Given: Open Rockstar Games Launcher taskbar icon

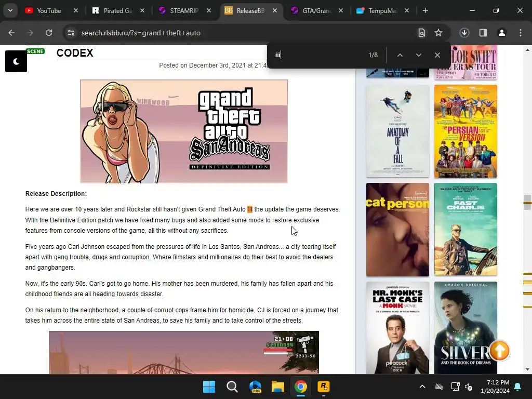Looking at the screenshot, I should click(x=323, y=387).
